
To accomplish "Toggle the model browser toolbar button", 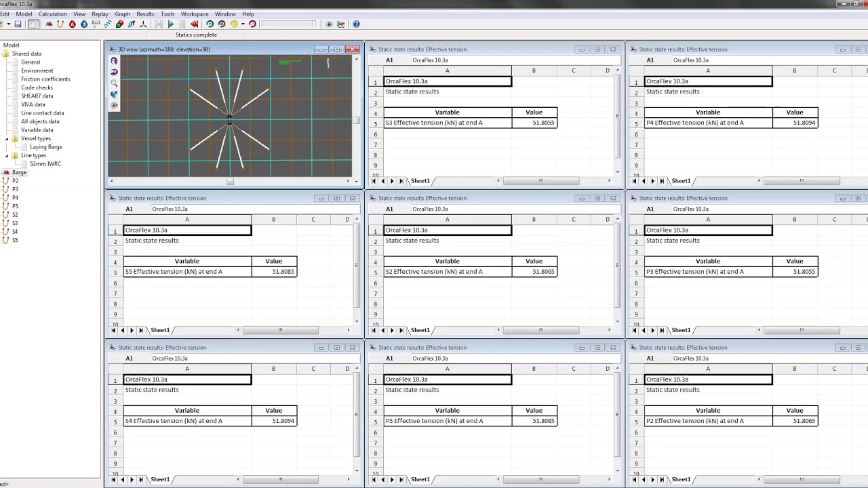I will (34, 24).
